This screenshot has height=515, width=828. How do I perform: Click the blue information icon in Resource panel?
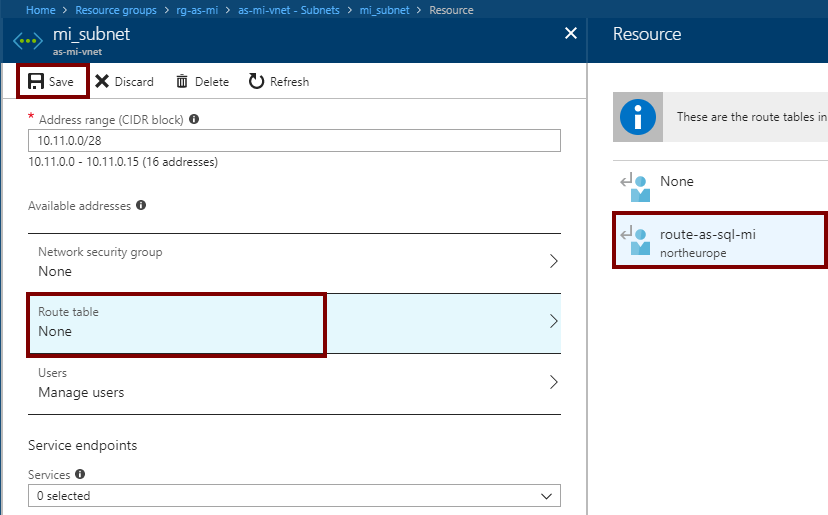[x=637, y=117]
